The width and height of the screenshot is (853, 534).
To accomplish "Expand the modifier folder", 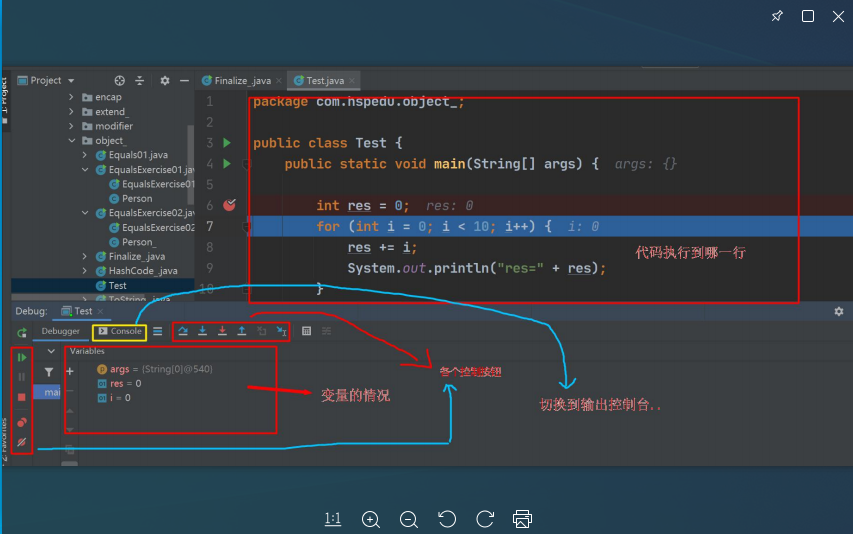I will tap(71, 126).
